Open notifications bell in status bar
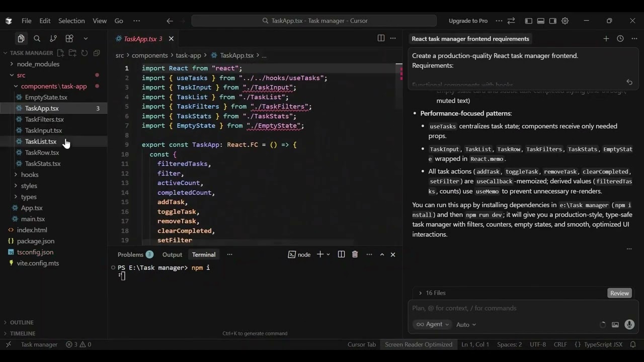644x362 pixels. 633,344
